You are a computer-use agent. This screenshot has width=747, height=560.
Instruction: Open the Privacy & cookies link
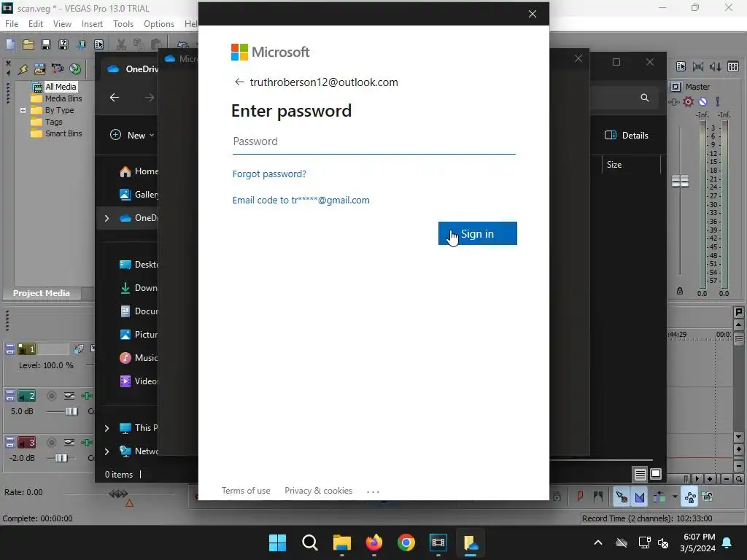[x=318, y=491]
